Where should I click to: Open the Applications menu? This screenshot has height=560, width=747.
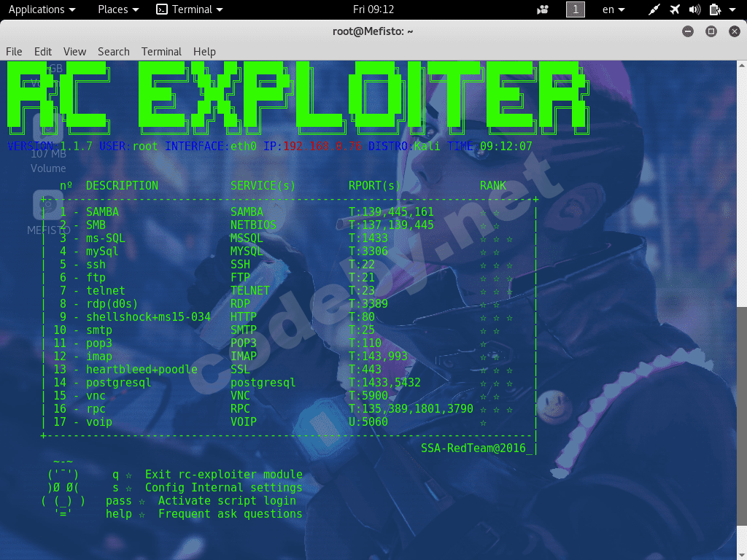(x=42, y=9)
